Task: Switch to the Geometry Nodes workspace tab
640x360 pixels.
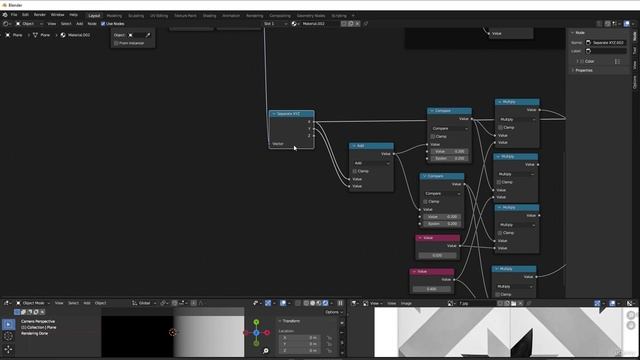Action: point(311,16)
